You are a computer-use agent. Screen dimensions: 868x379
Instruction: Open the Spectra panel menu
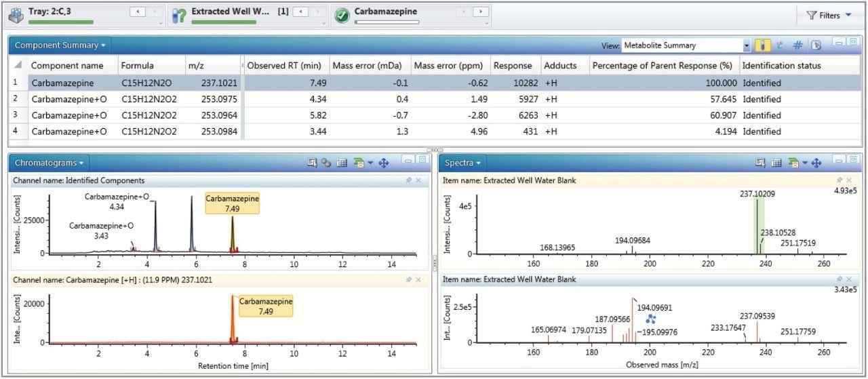pyautogui.click(x=462, y=163)
